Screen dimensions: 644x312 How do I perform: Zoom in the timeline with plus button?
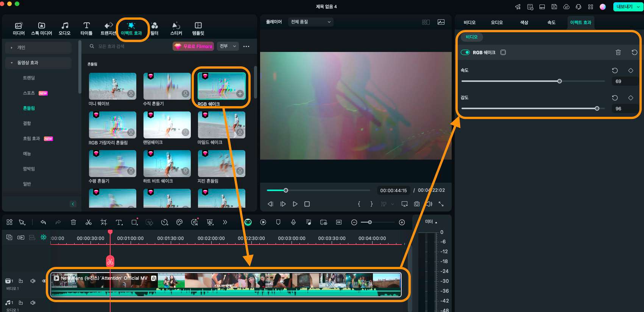402,222
